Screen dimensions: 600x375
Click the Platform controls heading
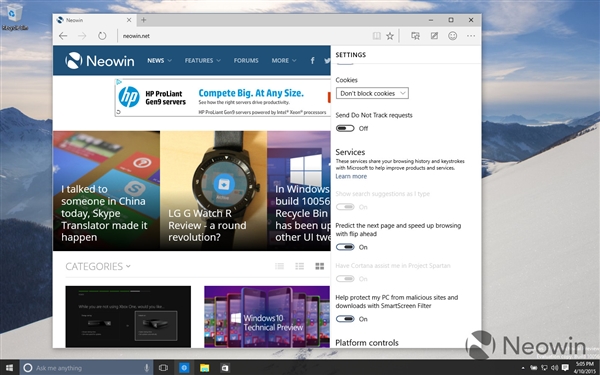[x=367, y=342]
